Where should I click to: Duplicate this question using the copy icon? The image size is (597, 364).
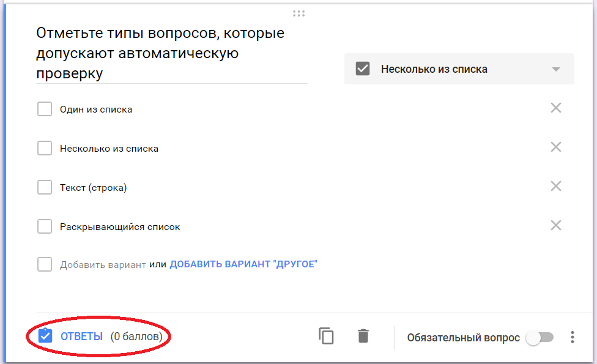pos(326,336)
